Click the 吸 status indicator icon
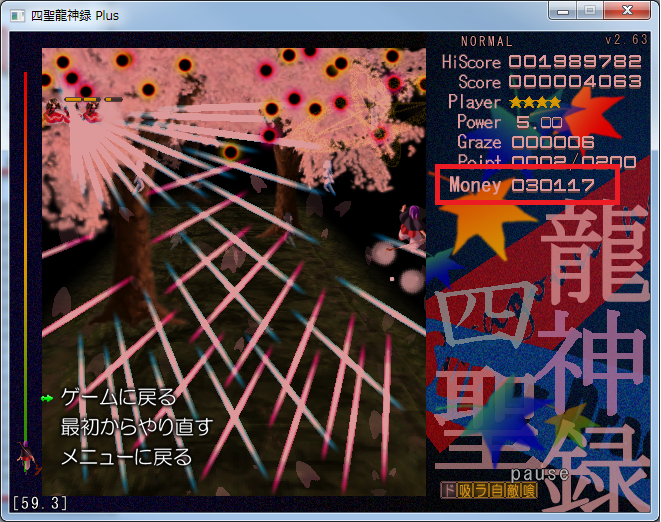This screenshot has height=522, width=661. [465, 490]
